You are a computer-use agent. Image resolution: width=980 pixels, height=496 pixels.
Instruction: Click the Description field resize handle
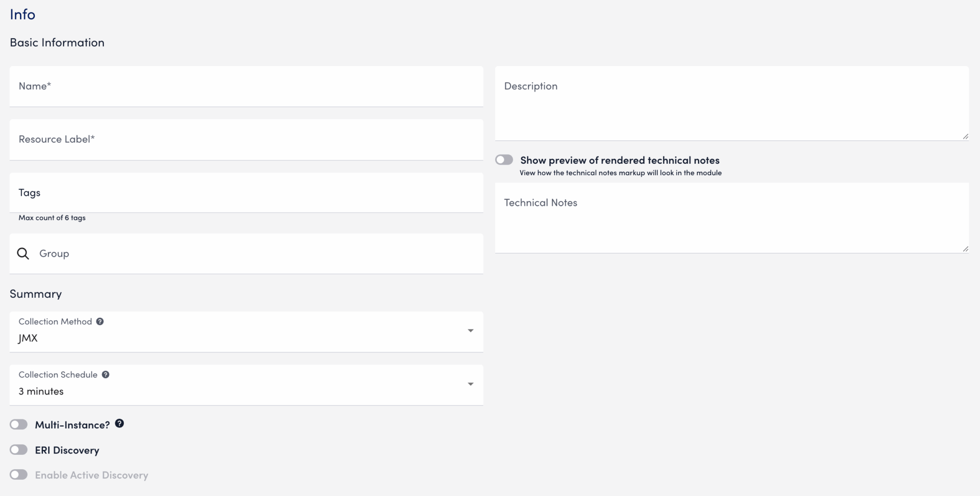pos(965,136)
